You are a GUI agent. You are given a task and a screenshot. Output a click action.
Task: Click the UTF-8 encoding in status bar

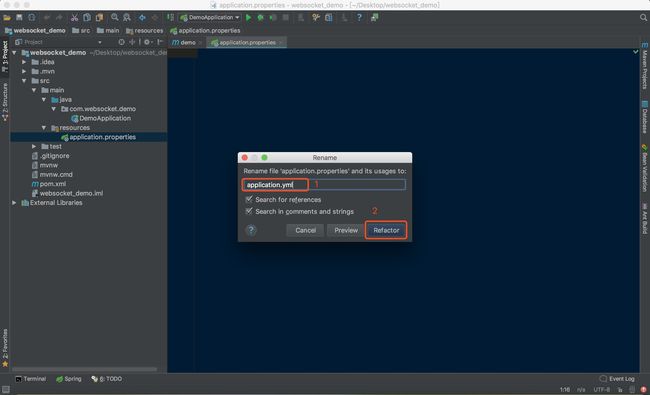coord(601,390)
